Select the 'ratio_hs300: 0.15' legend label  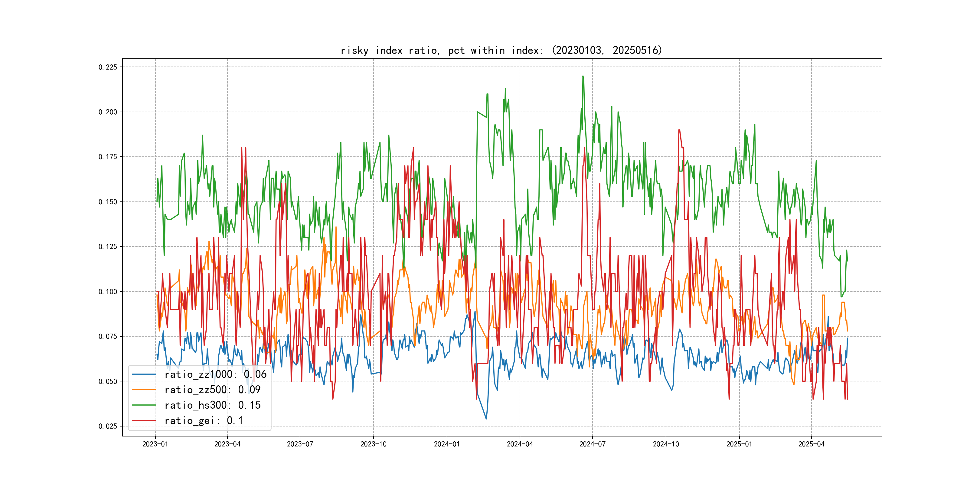click(x=212, y=405)
